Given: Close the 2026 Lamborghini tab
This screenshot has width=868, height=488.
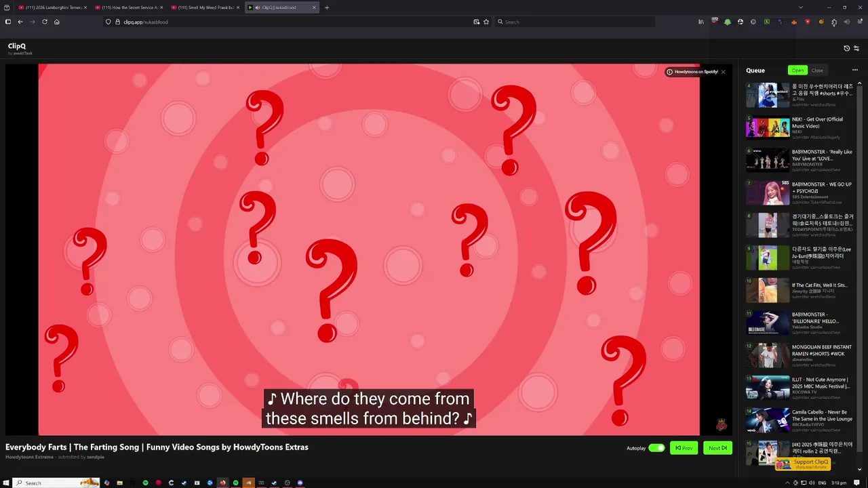Looking at the screenshot, I should 85,7.
